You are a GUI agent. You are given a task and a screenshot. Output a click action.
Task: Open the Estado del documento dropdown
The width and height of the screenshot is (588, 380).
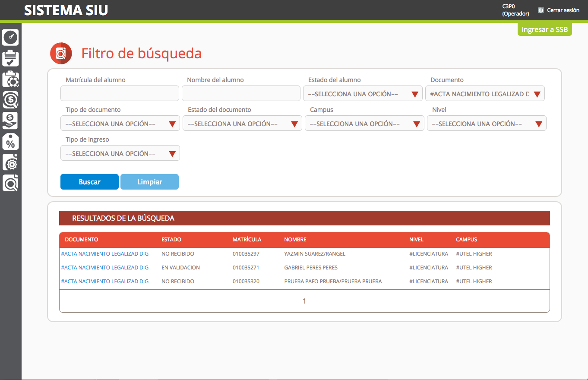(x=242, y=123)
